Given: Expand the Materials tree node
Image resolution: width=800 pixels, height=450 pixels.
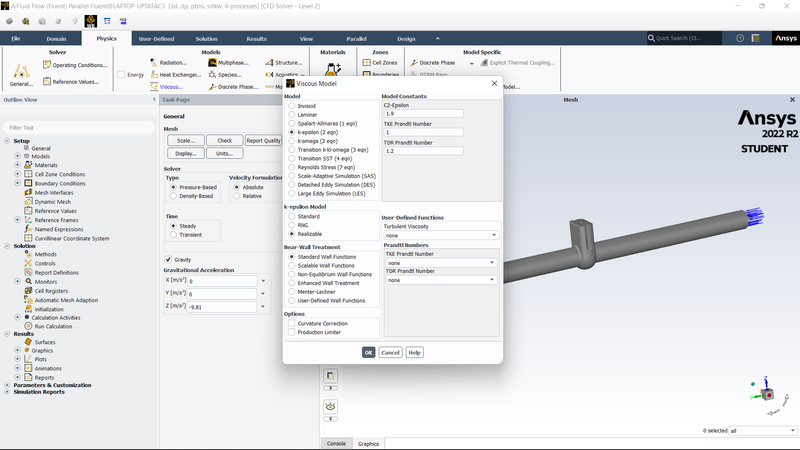Looking at the screenshot, I should pyautogui.click(x=17, y=165).
